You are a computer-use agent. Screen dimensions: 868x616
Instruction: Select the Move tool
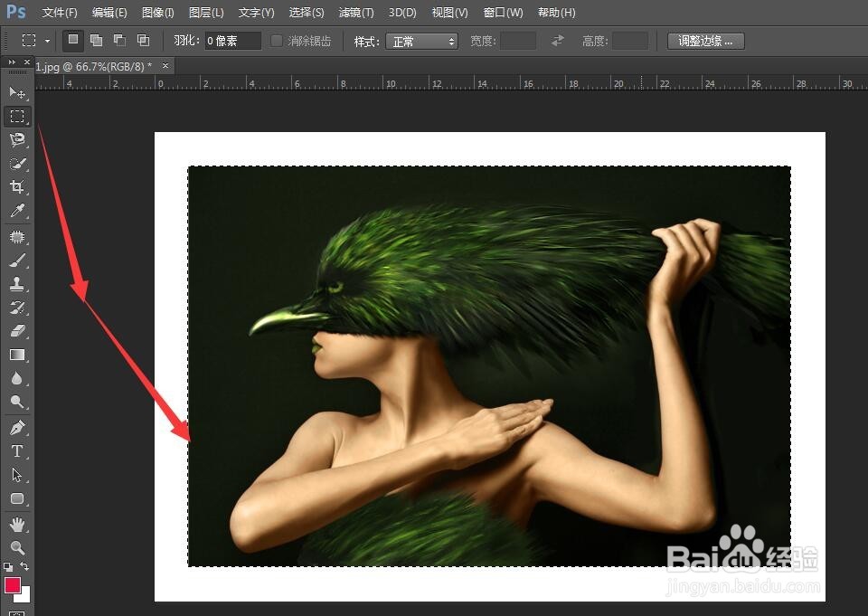pos(17,92)
